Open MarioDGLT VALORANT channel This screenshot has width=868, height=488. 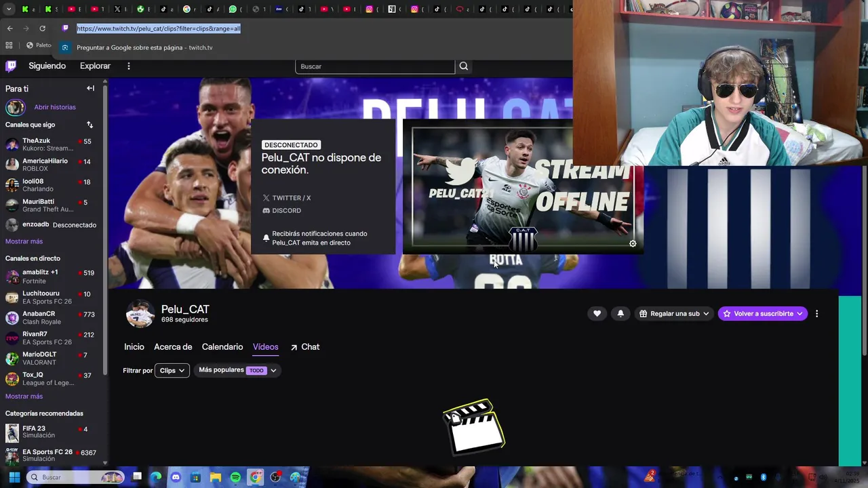tap(53, 359)
